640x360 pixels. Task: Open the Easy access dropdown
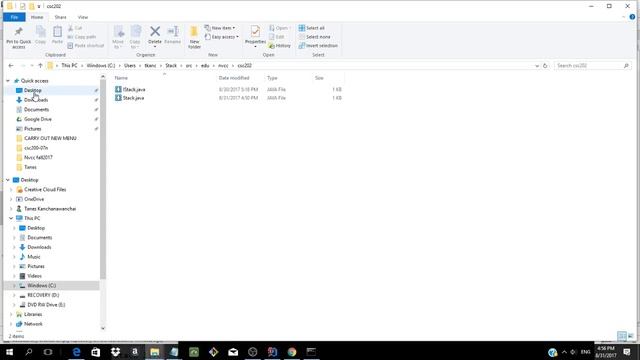[222, 37]
